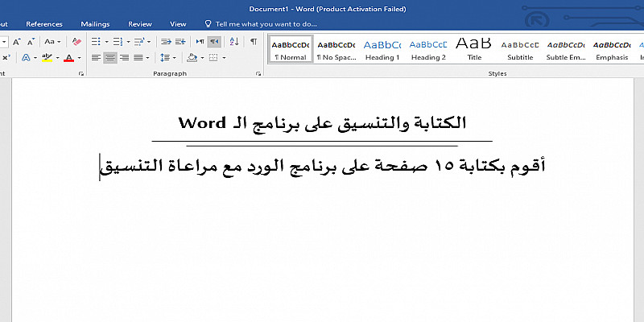This screenshot has width=644, height=322.
Task: Shrink the font size with the decrease font icon
Action: click(31, 42)
